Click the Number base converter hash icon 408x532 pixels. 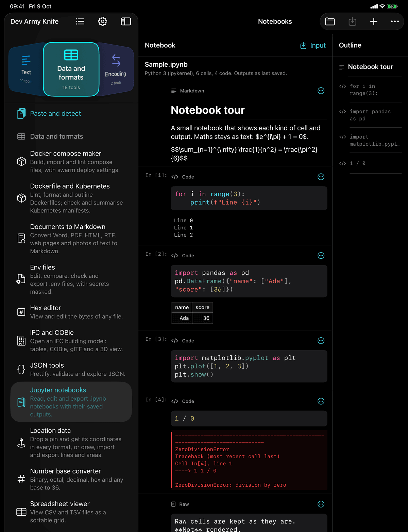pos(21,479)
